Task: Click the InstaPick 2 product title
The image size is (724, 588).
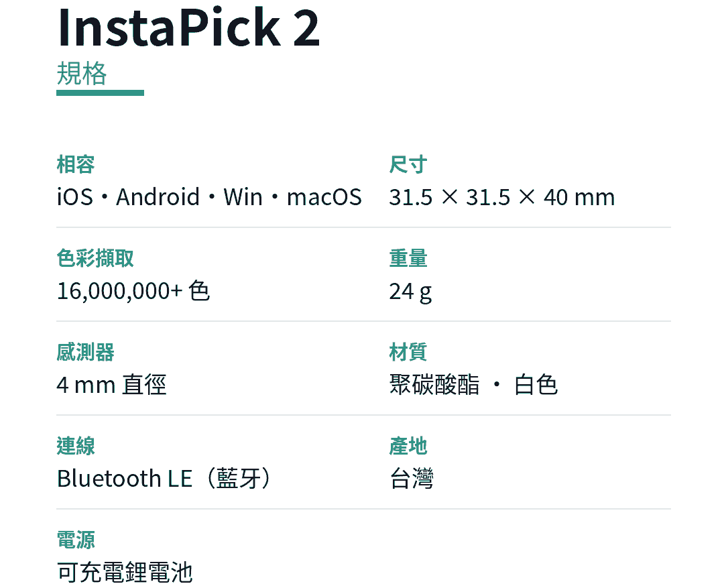Action: pyautogui.click(x=188, y=27)
